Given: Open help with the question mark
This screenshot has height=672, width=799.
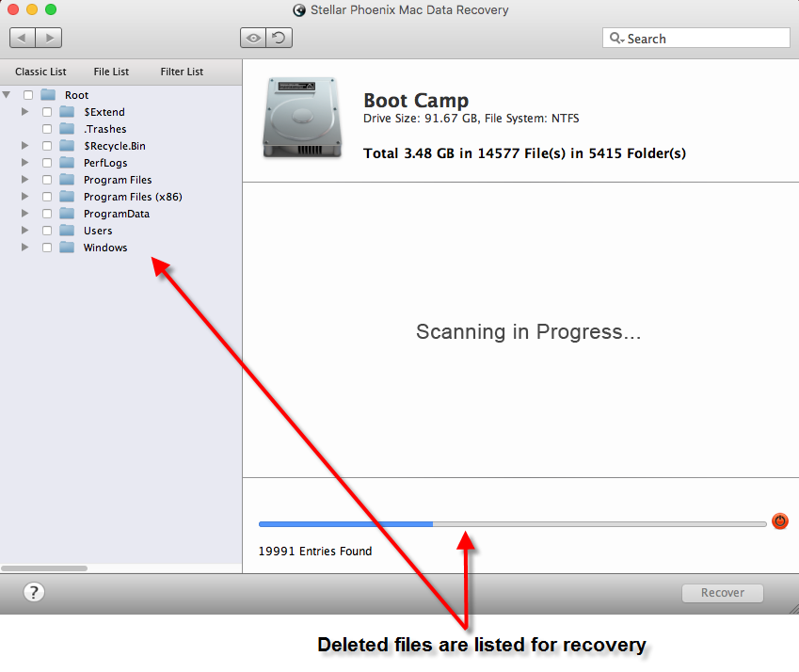Looking at the screenshot, I should pyautogui.click(x=34, y=592).
